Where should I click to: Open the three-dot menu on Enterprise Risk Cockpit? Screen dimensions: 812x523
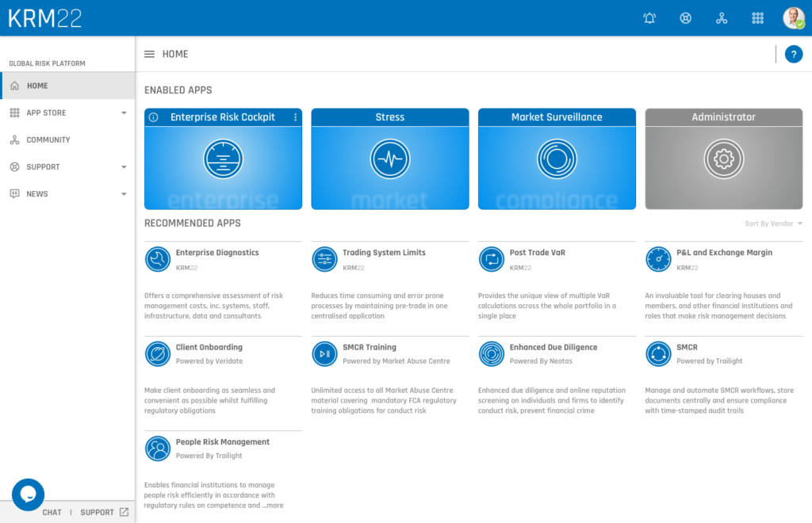(295, 117)
